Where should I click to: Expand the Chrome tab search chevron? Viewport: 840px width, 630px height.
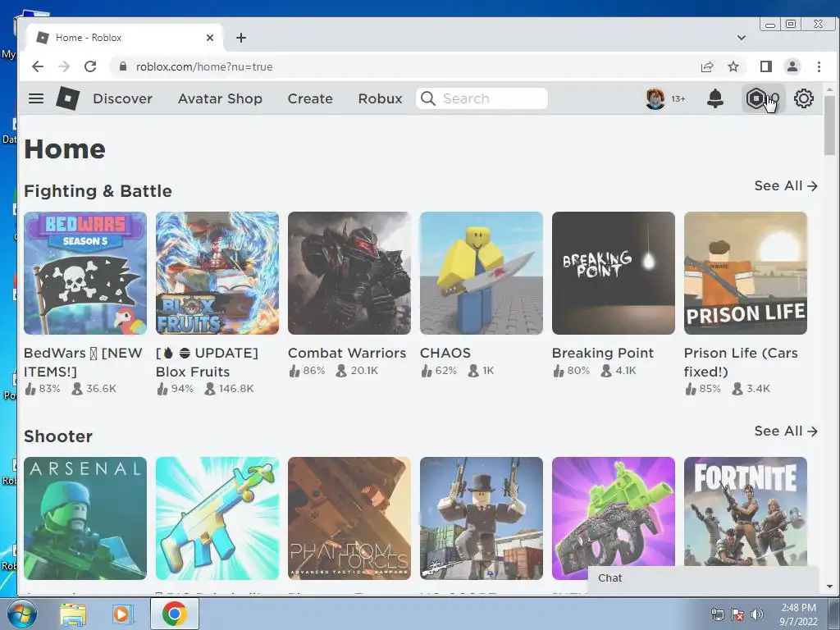click(x=742, y=38)
